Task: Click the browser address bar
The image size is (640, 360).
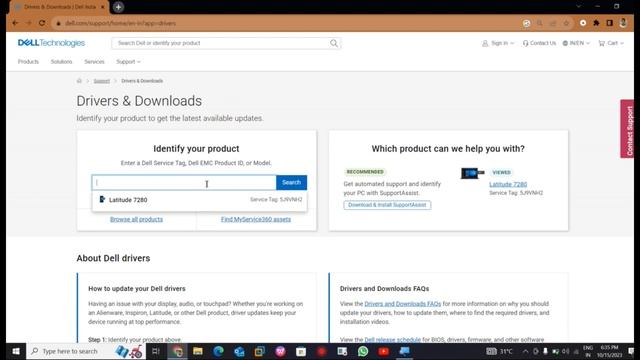Action: 286,23
